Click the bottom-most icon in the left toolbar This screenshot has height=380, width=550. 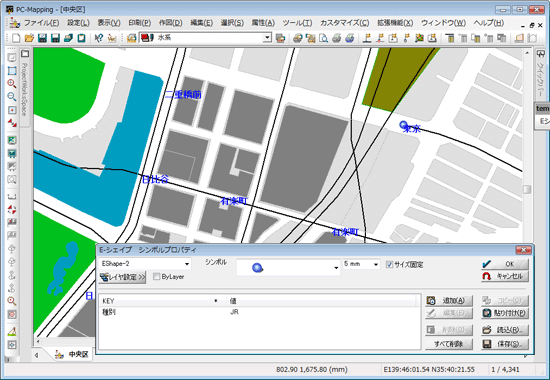click(x=12, y=345)
